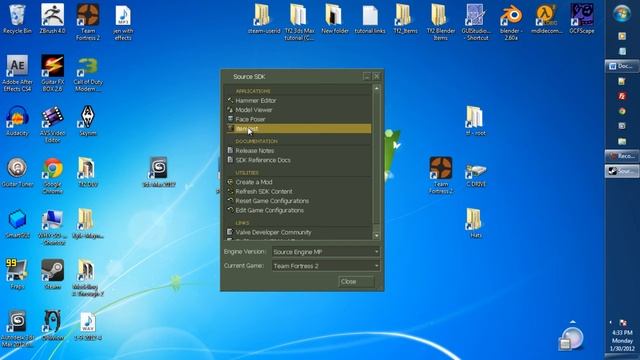Select the GCFScape desktop icon
Screen dimensions: 640x360
[x=582, y=20]
